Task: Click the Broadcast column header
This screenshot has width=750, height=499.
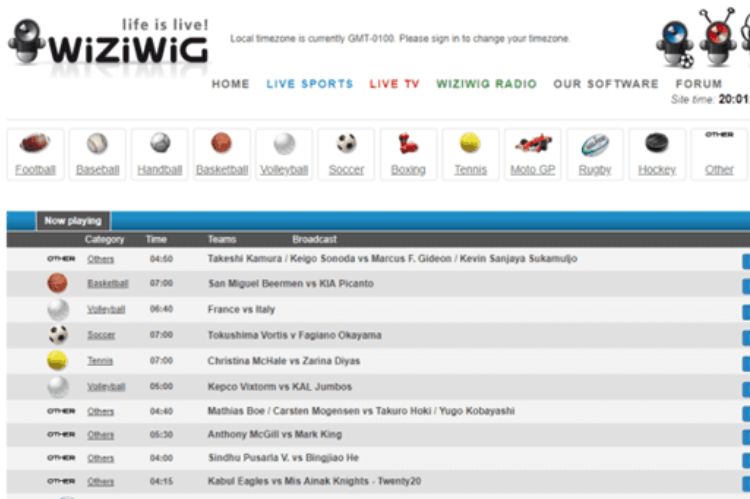Action: pos(314,239)
